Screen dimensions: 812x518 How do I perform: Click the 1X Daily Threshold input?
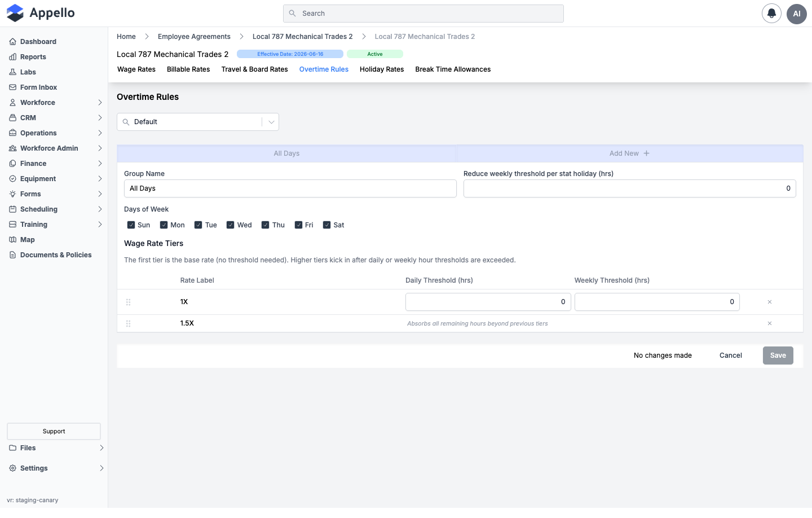pyautogui.click(x=488, y=302)
